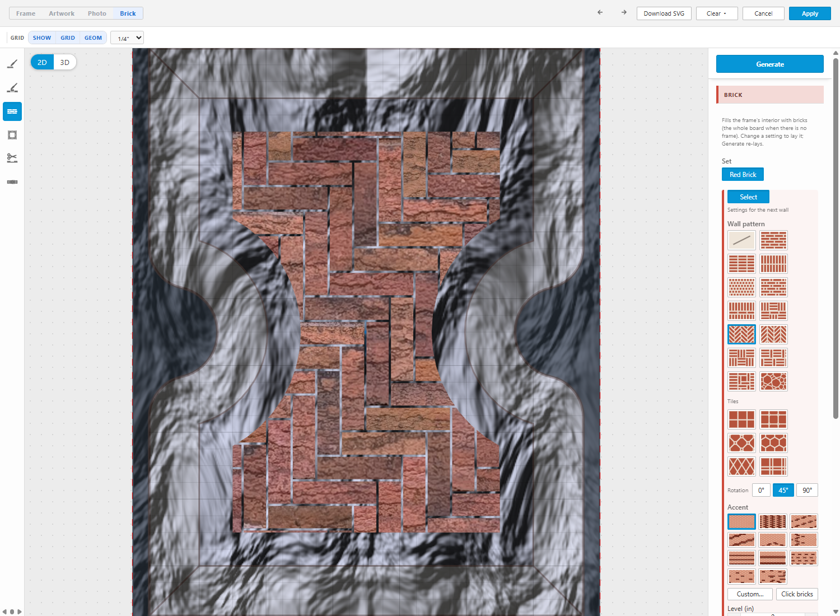Toggle GRID snapping option
The height and width of the screenshot is (616, 840).
point(68,38)
